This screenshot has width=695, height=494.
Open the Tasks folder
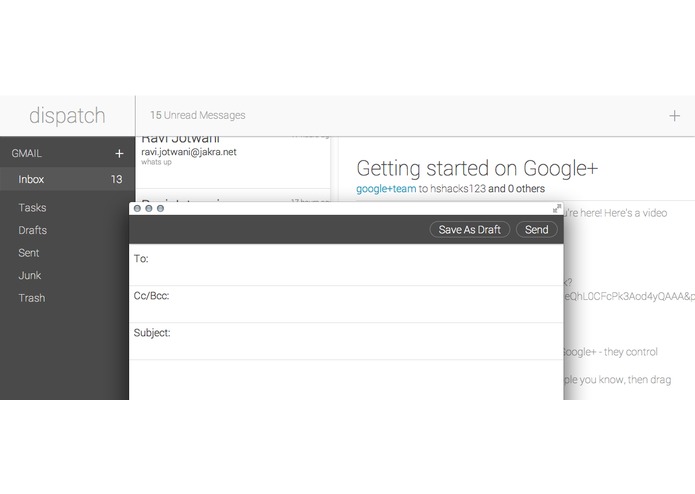click(32, 208)
